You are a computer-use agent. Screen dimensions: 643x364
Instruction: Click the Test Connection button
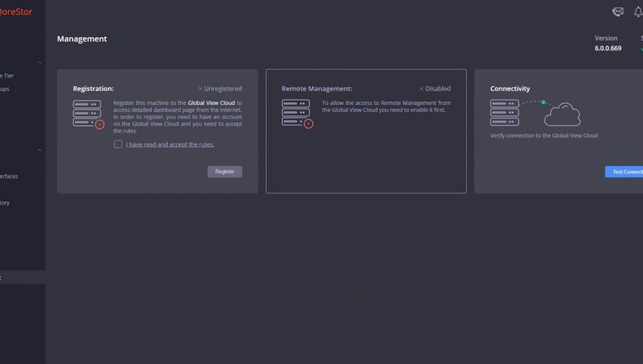(x=624, y=172)
